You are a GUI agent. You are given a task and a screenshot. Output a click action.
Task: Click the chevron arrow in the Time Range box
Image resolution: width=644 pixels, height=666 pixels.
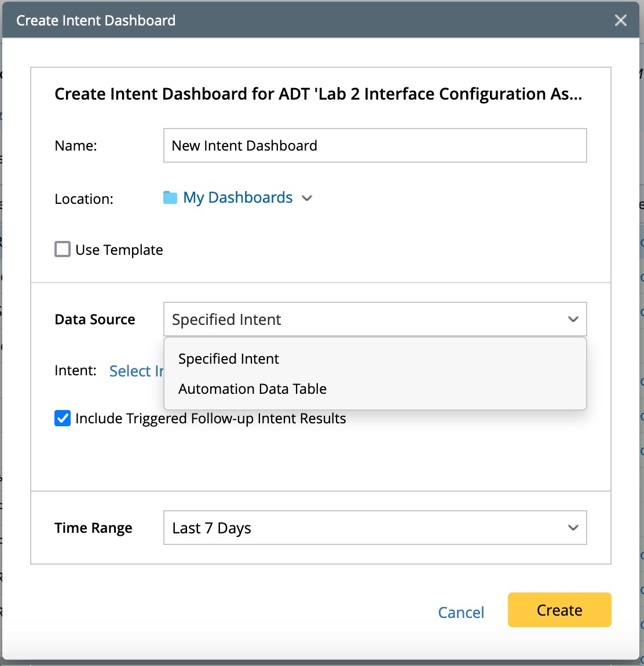pyautogui.click(x=573, y=528)
